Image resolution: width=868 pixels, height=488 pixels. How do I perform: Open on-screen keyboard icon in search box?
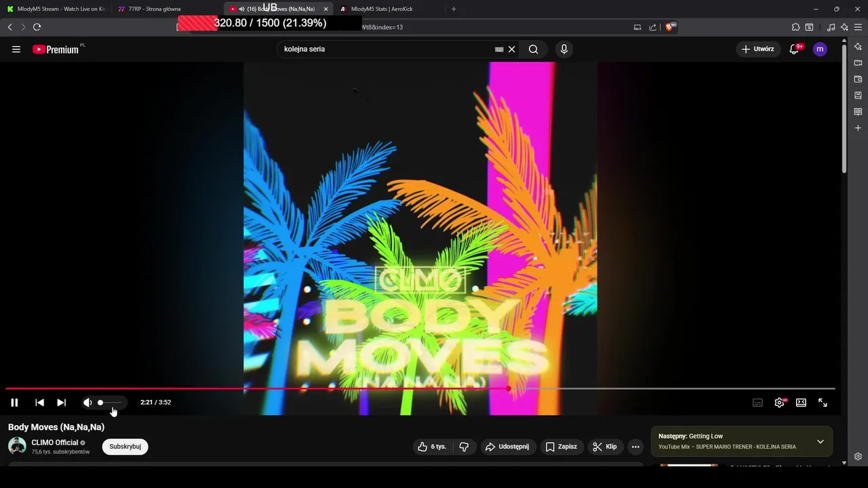point(499,49)
